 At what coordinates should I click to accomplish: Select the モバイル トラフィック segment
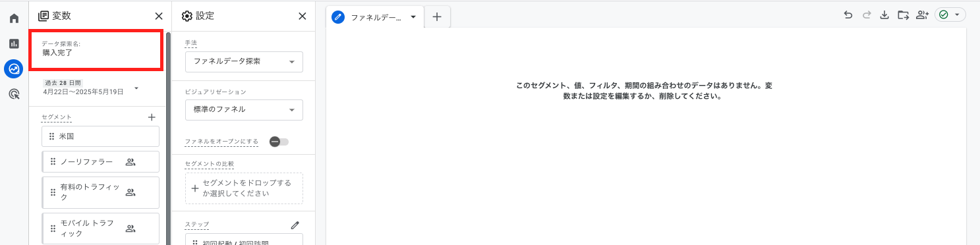click(x=100, y=229)
